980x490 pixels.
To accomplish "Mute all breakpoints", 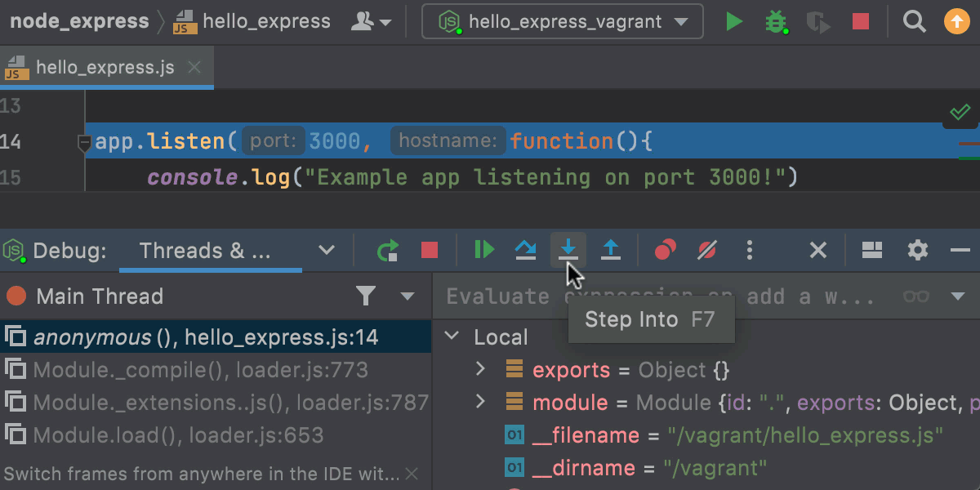I will pos(706,250).
